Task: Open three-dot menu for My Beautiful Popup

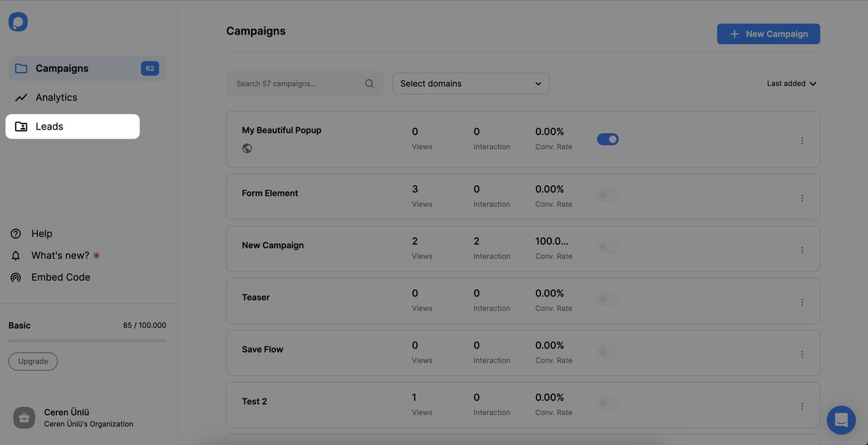Action: (802, 140)
